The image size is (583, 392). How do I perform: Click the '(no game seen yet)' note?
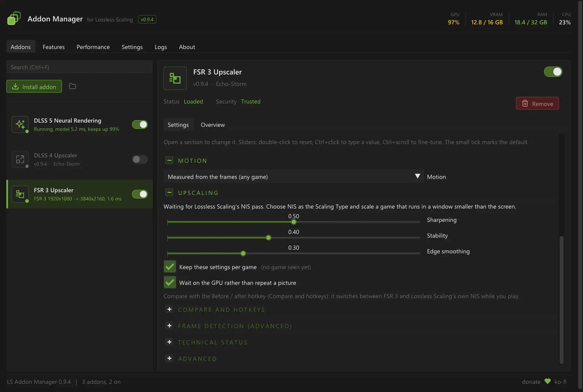(x=286, y=267)
